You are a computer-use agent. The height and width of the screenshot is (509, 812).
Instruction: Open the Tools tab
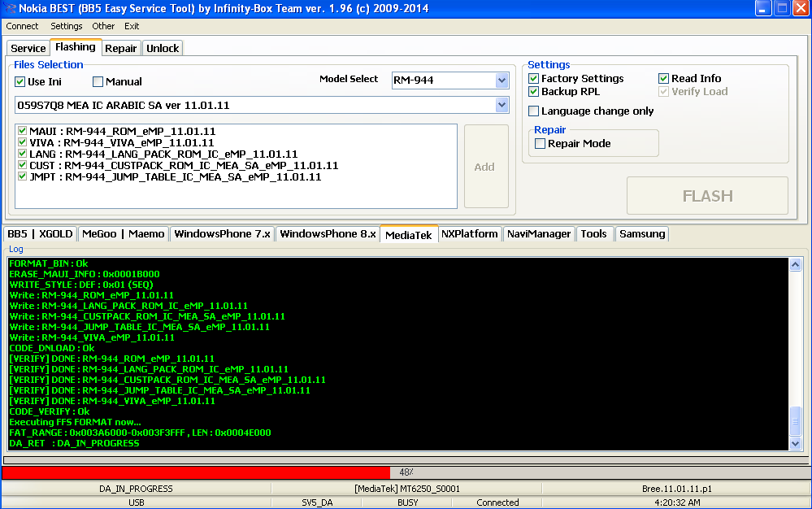593,234
